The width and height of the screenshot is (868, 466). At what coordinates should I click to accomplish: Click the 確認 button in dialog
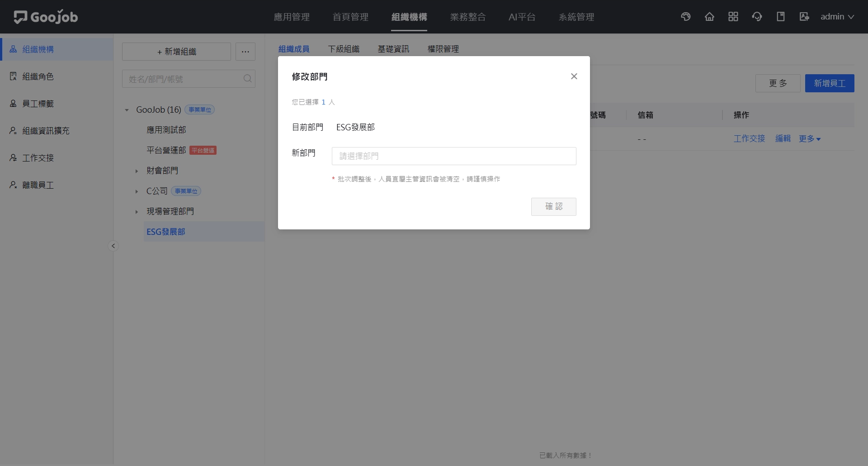point(554,207)
